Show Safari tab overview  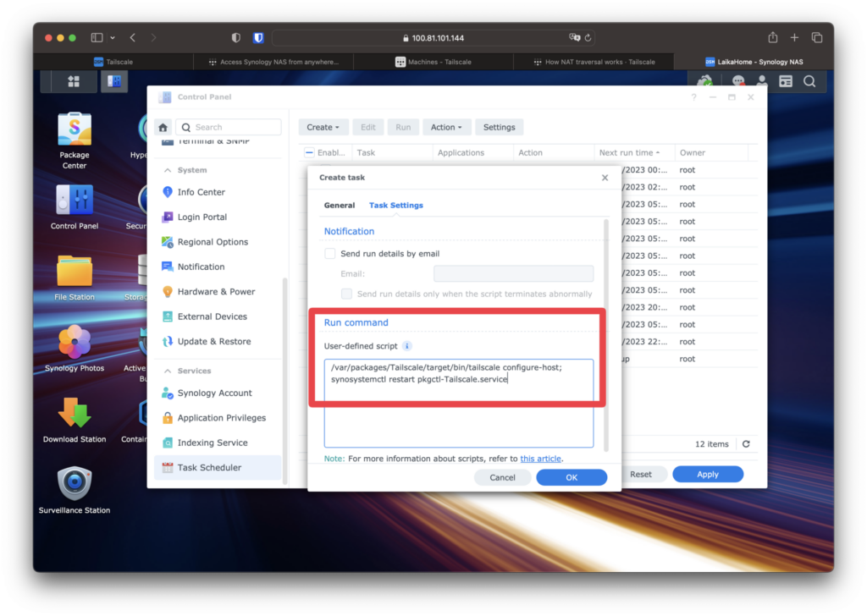pos(817,37)
